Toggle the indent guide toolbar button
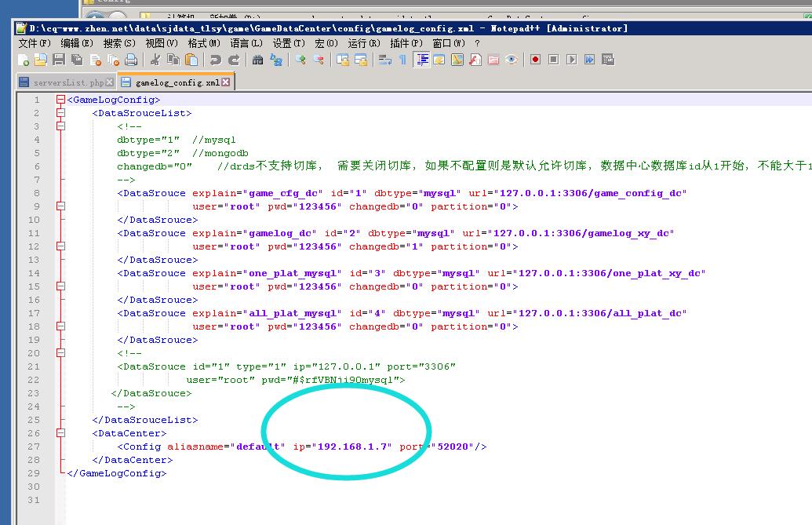This screenshot has height=525, width=812. [422, 60]
